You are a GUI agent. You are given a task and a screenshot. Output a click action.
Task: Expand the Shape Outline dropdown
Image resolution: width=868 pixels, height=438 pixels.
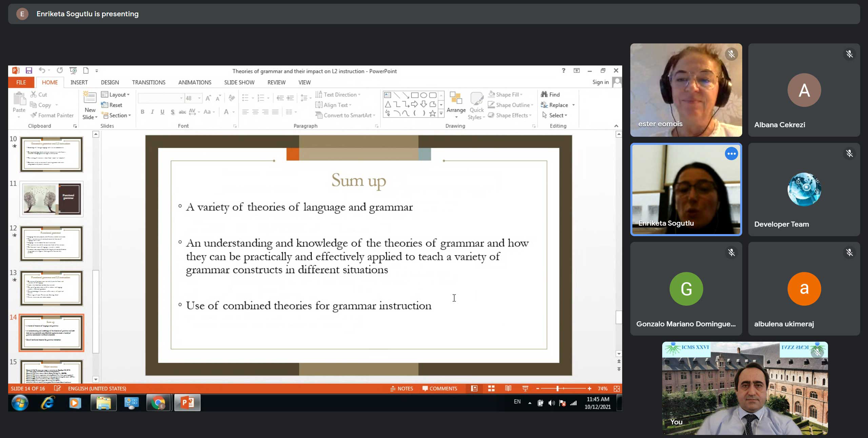(x=532, y=105)
